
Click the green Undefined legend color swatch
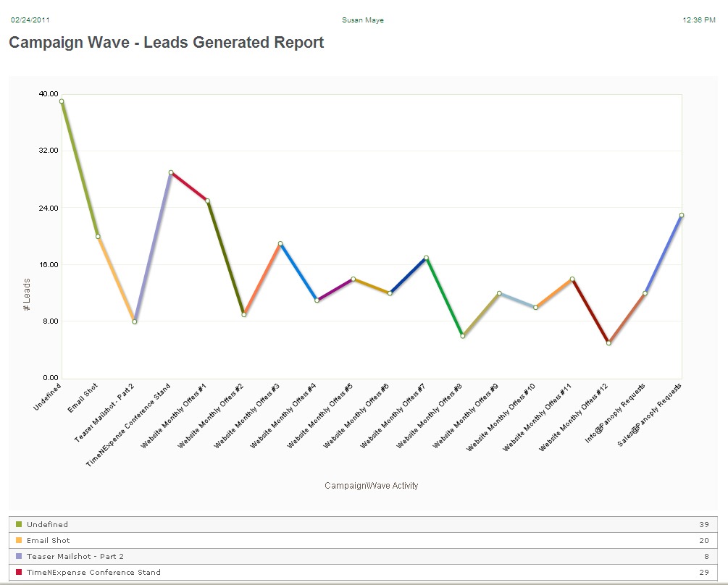[x=19, y=524]
